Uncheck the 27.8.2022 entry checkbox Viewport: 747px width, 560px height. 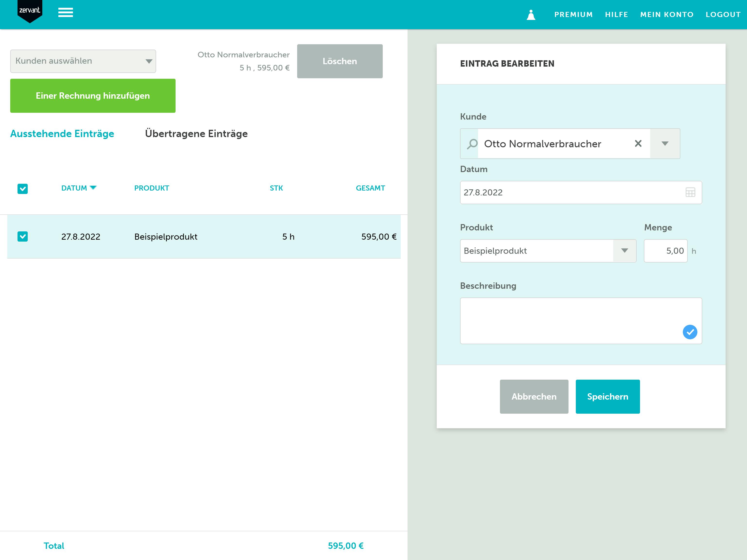[x=23, y=236]
